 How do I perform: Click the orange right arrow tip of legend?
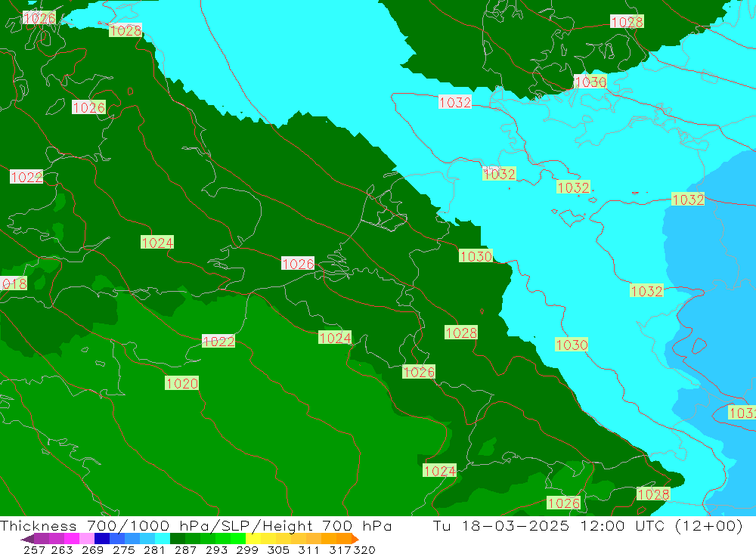pos(355,539)
